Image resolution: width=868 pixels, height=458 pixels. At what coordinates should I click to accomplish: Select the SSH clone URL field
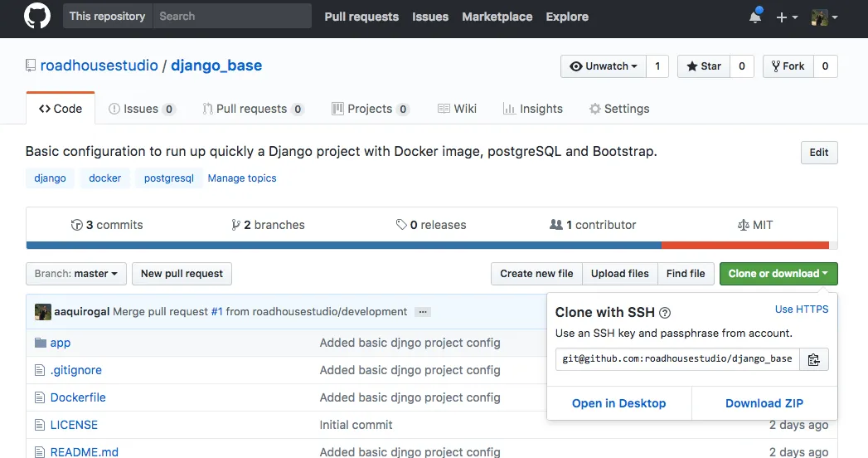[x=677, y=359]
